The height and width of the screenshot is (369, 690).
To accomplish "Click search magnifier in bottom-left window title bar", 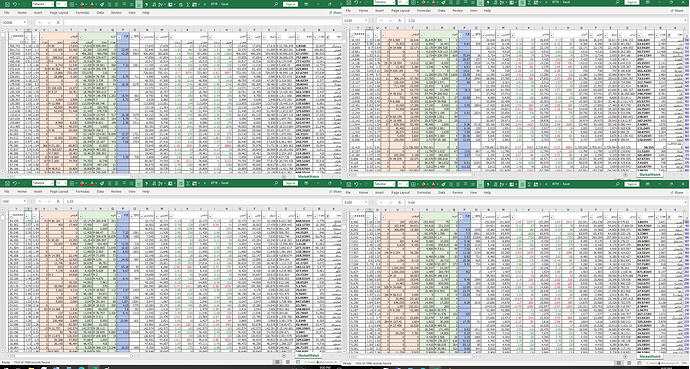I will (x=275, y=183).
